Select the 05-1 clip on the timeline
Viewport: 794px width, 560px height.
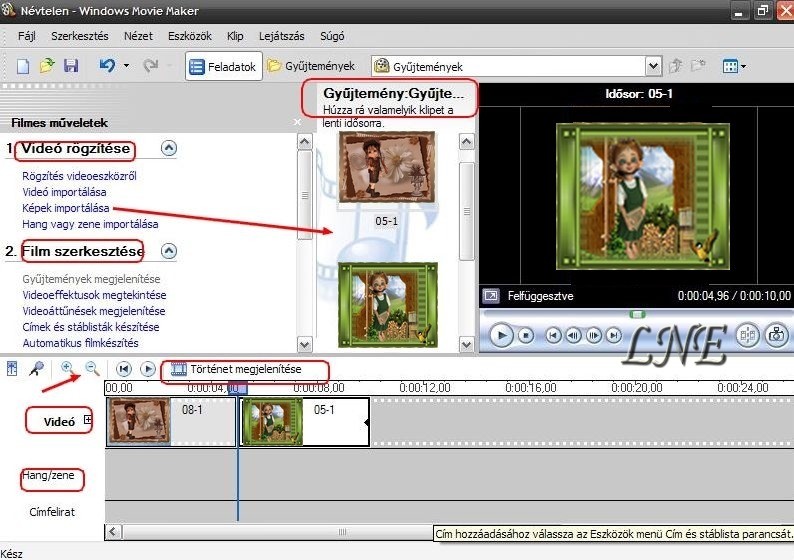click(304, 422)
